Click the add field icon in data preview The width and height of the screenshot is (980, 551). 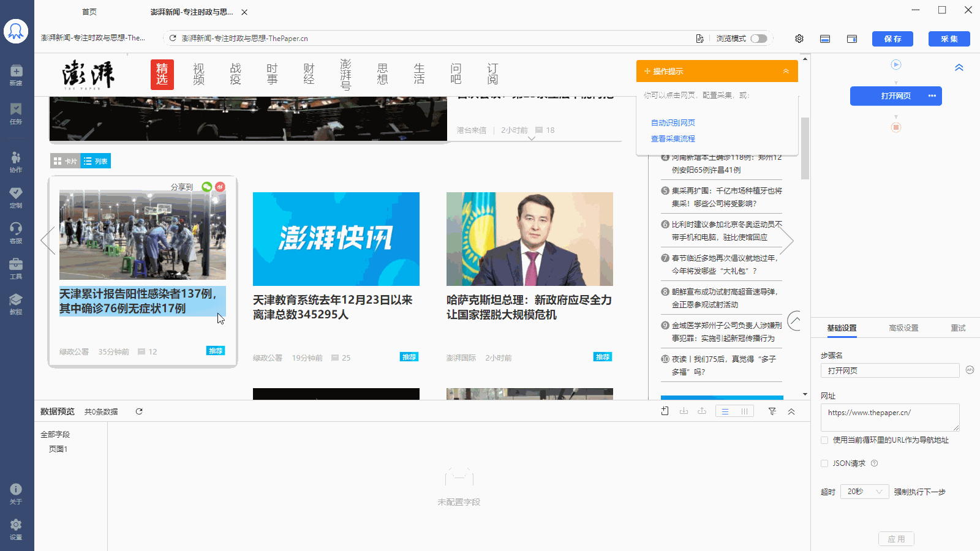(x=665, y=411)
